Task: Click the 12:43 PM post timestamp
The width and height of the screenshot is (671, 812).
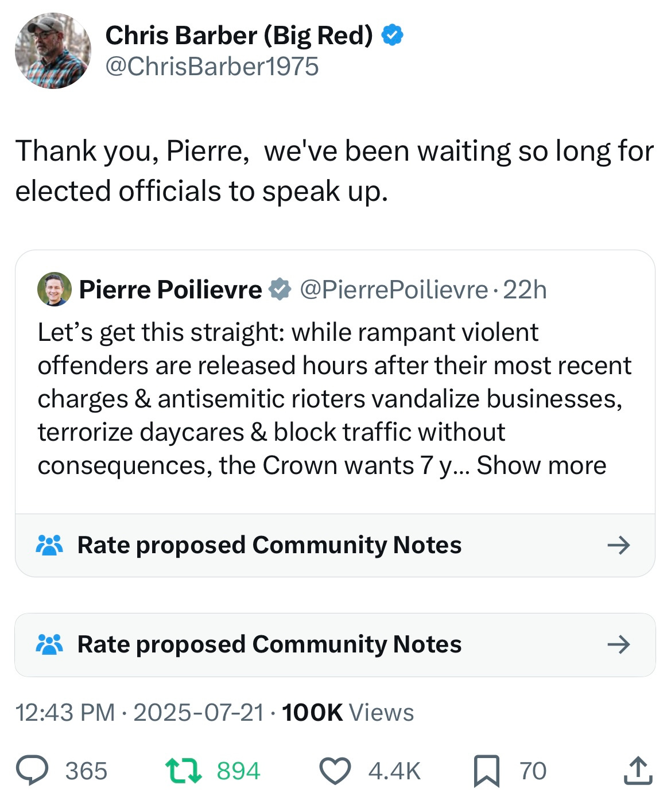Action: click(65, 712)
